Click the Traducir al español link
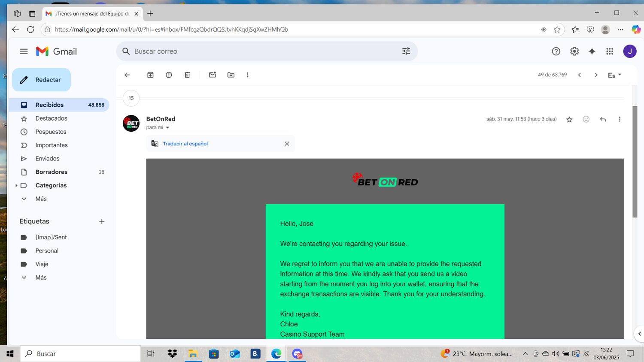This screenshot has width=644, height=362. point(185,144)
